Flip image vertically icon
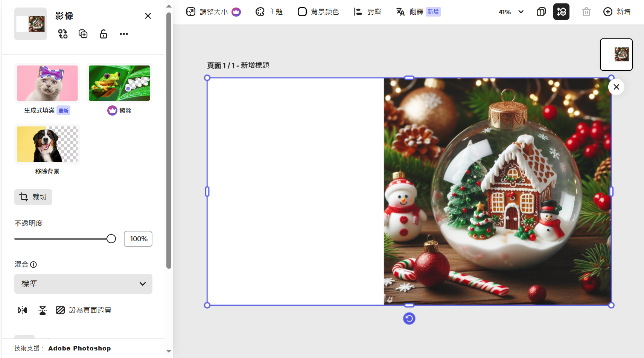644x358 pixels. (x=43, y=310)
